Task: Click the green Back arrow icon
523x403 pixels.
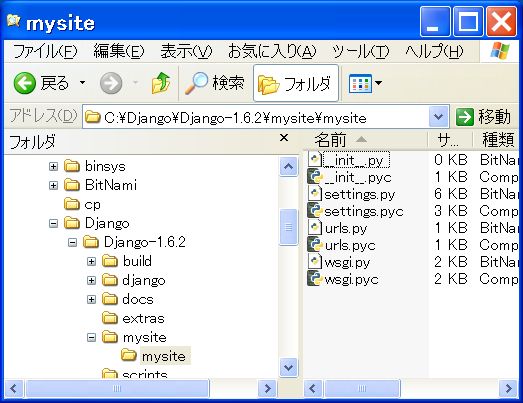Action: 24,83
